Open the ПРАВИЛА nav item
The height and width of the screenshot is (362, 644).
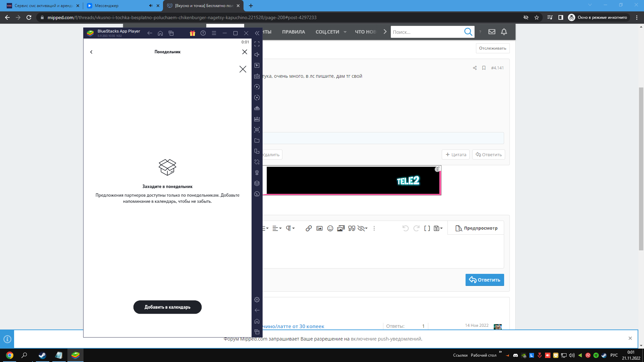click(x=293, y=32)
